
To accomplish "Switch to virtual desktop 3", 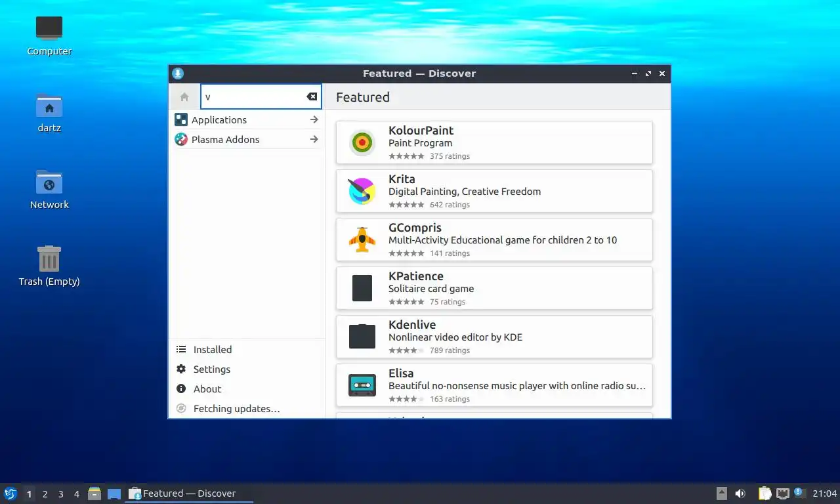I will click(60, 494).
